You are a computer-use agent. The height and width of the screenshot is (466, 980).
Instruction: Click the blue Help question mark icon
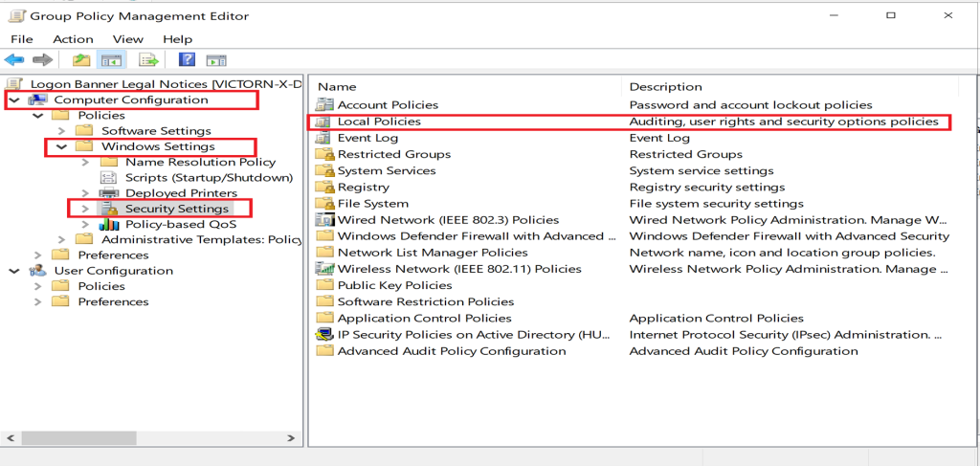(x=187, y=60)
